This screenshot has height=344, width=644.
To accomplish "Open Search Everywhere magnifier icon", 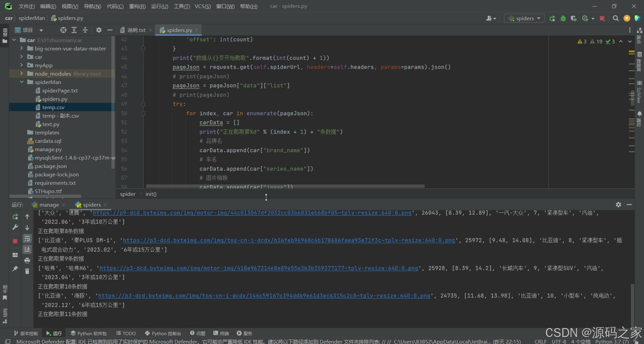I will click(x=616, y=18).
